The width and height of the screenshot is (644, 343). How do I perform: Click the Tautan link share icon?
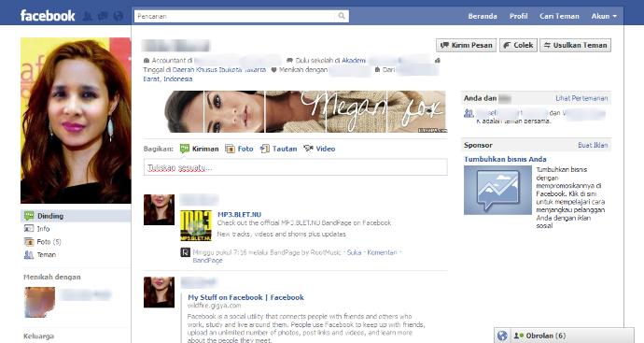coord(265,149)
